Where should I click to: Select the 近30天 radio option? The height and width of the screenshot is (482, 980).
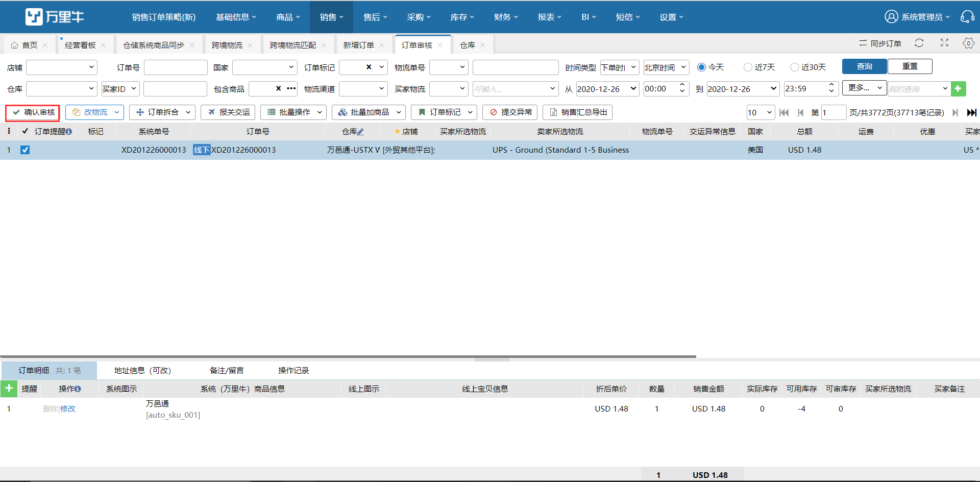(794, 67)
